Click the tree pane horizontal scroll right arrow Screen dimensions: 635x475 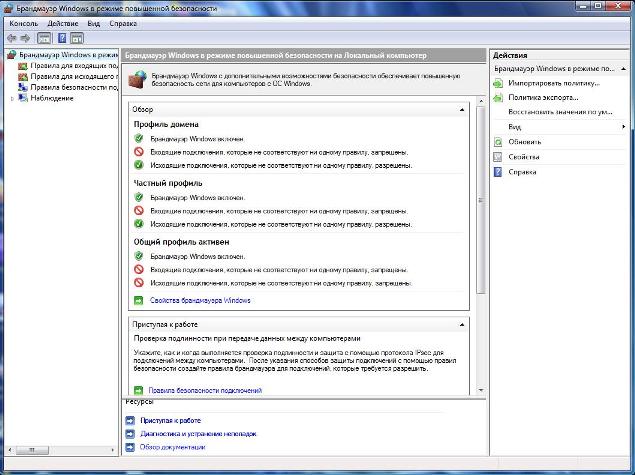[x=113, y=450]
